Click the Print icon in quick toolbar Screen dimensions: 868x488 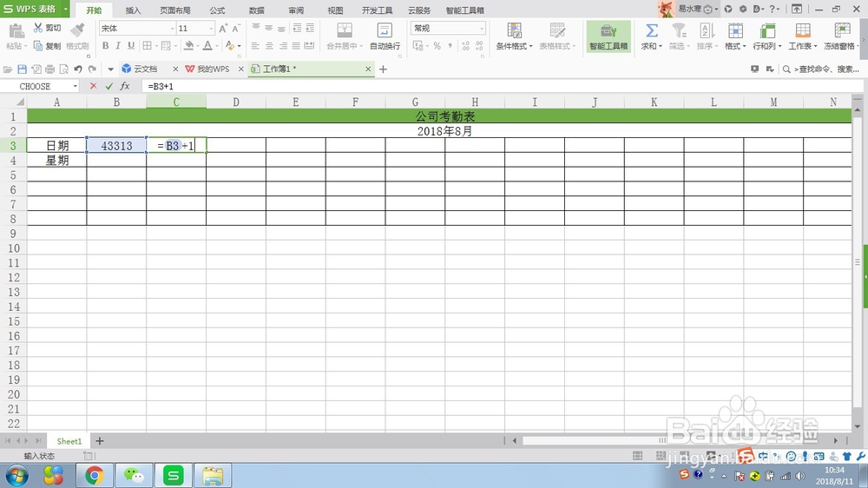tap(49, 69)
